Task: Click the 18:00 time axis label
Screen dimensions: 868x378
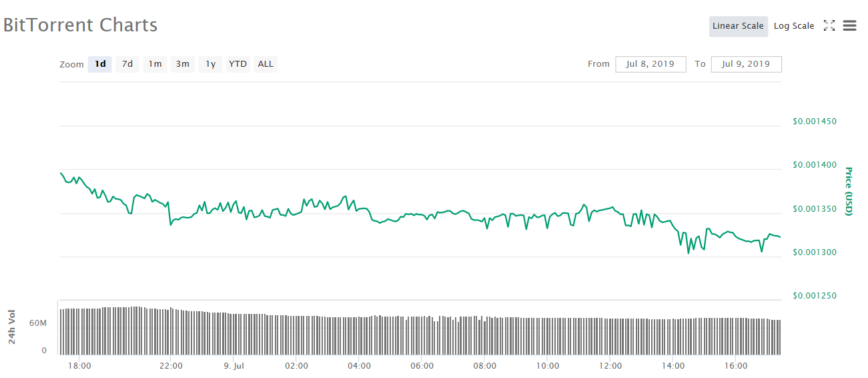Action: pos(80,365)
